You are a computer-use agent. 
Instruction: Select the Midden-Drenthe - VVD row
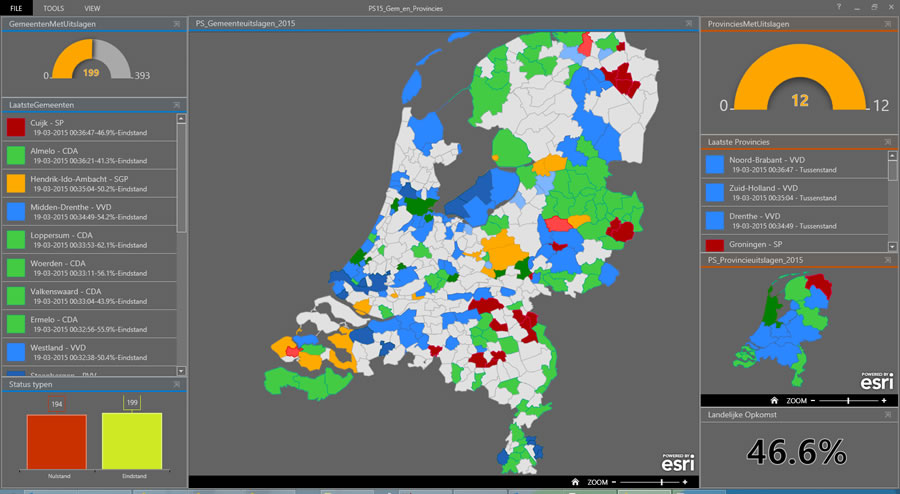[90, 212]
